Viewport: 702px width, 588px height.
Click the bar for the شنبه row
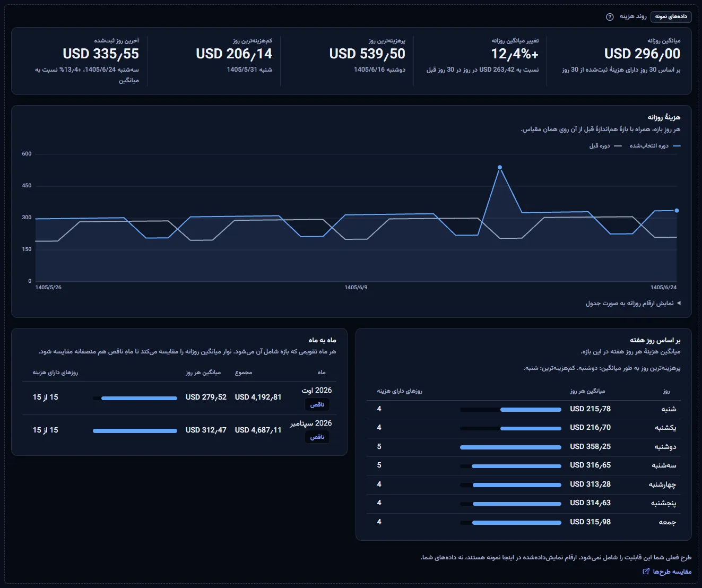pos(510,410)
